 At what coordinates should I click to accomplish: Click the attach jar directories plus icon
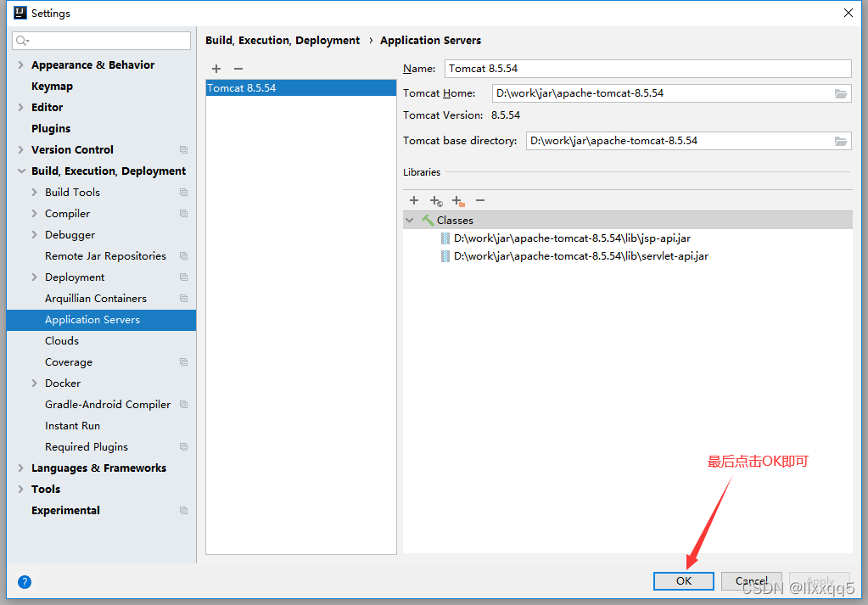point(458,201)
